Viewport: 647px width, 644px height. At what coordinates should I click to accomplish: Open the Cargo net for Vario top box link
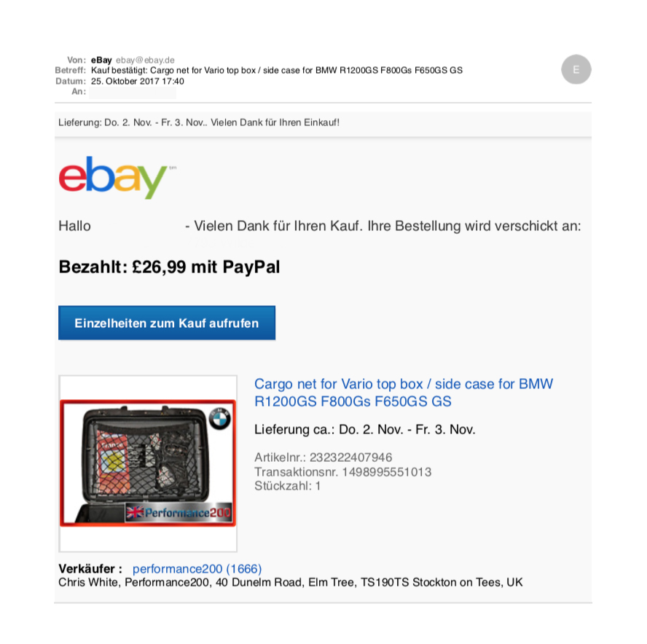[x=403, y=393]
